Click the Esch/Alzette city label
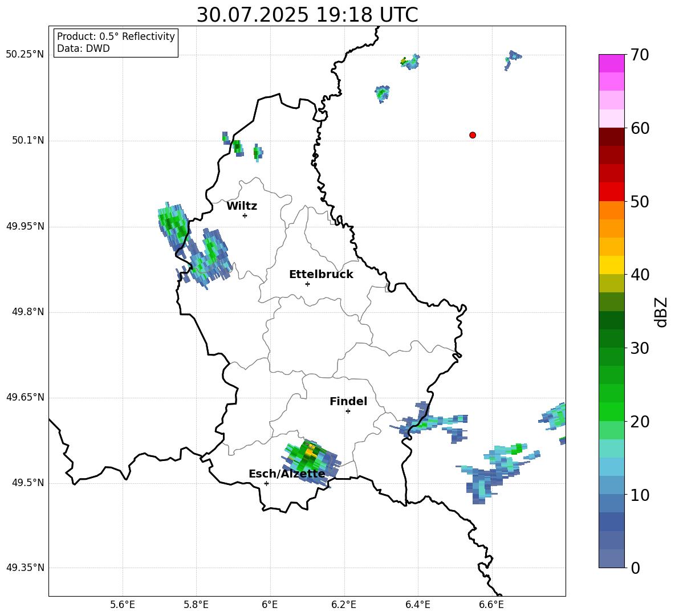The image size is (675, 616). 287,474
